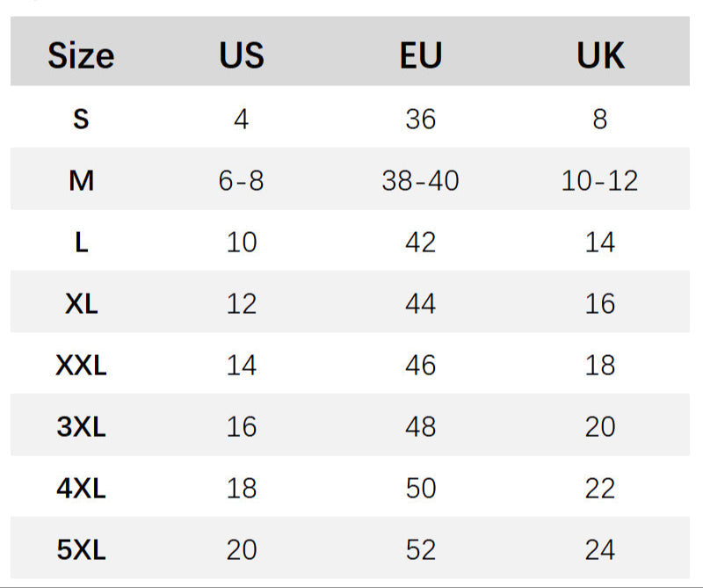Click the Size column header

(81, 56)
